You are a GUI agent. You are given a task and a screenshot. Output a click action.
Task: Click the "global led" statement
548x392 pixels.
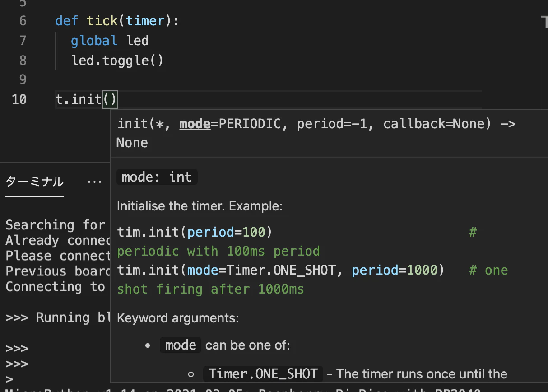[110, 41]
